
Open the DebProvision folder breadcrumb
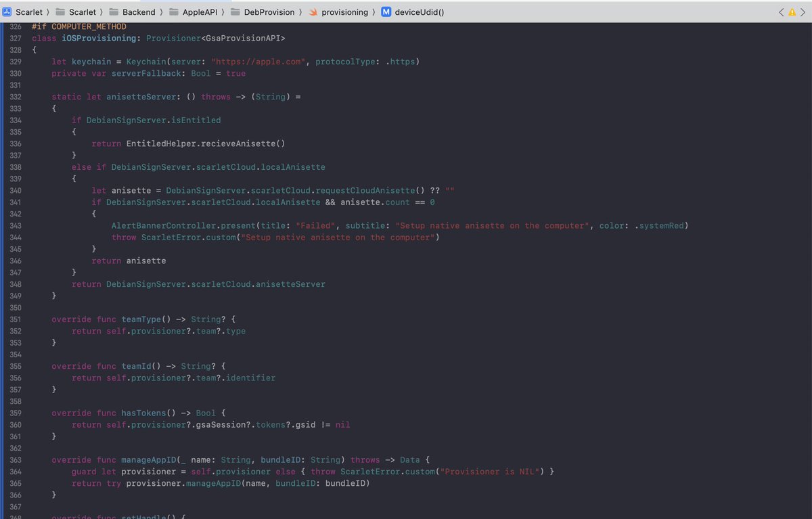tap(263, 12)
